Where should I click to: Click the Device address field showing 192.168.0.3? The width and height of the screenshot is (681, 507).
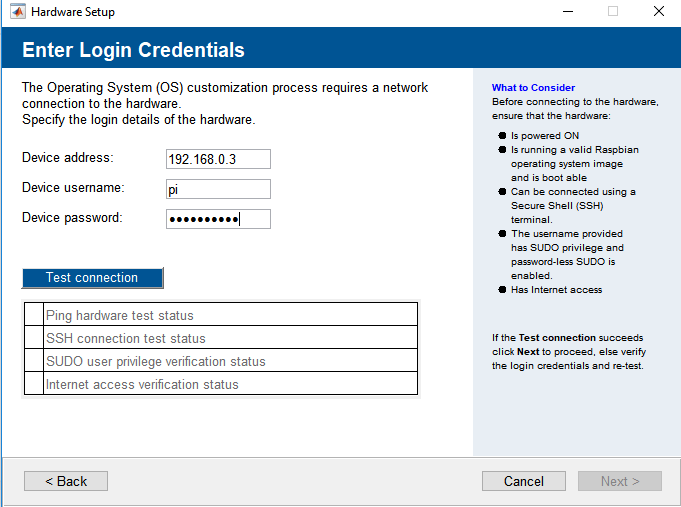(218, 159)
